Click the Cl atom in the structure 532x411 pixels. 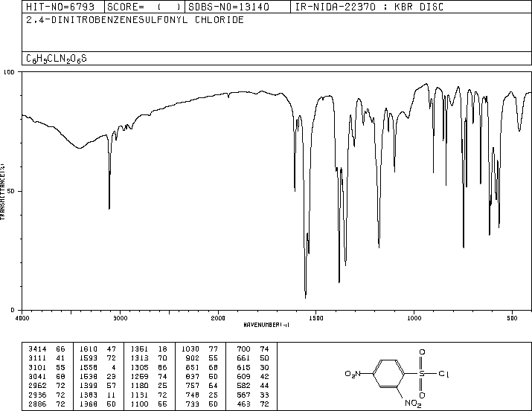[x=443, y=374]
